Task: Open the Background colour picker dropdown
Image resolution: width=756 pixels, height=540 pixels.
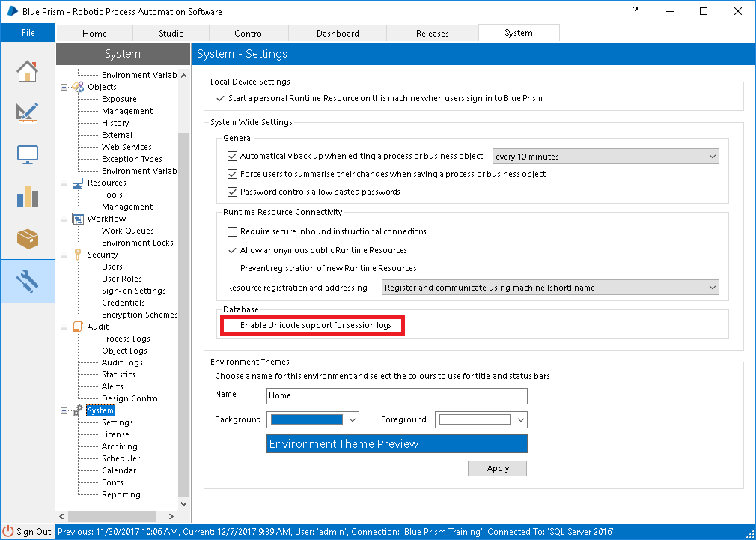Action: click(312, 420)
